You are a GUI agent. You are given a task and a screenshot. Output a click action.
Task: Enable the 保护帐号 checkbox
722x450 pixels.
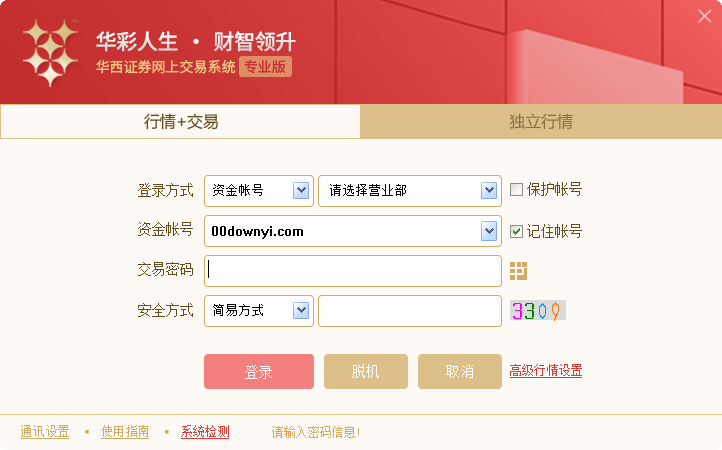pyautogui.click(x=517, y=190)
